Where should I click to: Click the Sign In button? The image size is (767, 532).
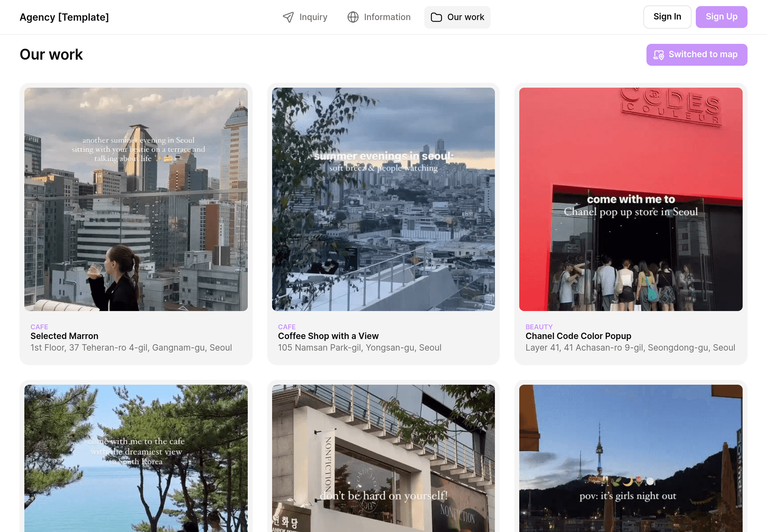[x=667, y=17]
